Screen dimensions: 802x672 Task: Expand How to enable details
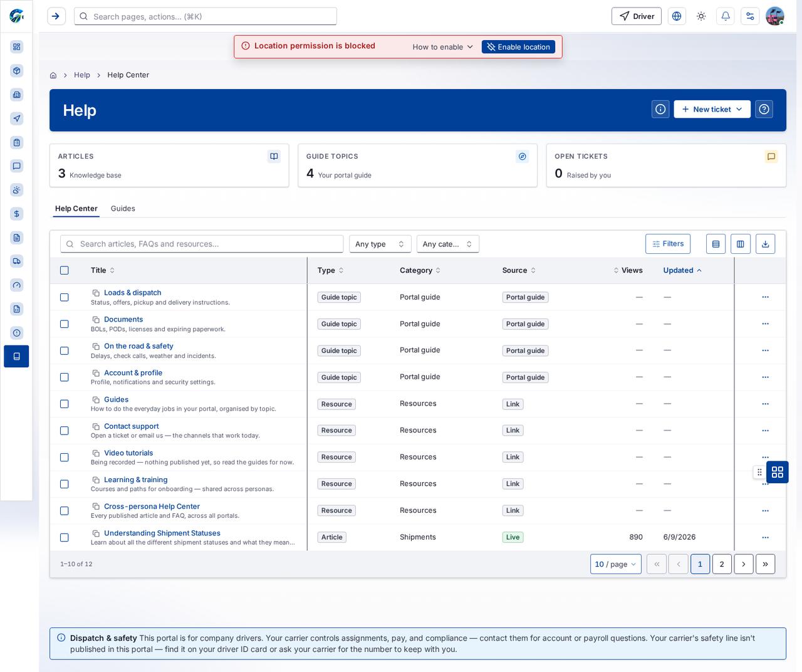click(443, 47)
